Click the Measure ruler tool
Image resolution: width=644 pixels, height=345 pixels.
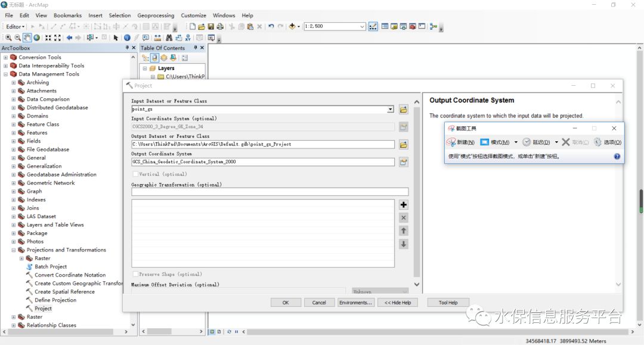(x=157, y=38)
